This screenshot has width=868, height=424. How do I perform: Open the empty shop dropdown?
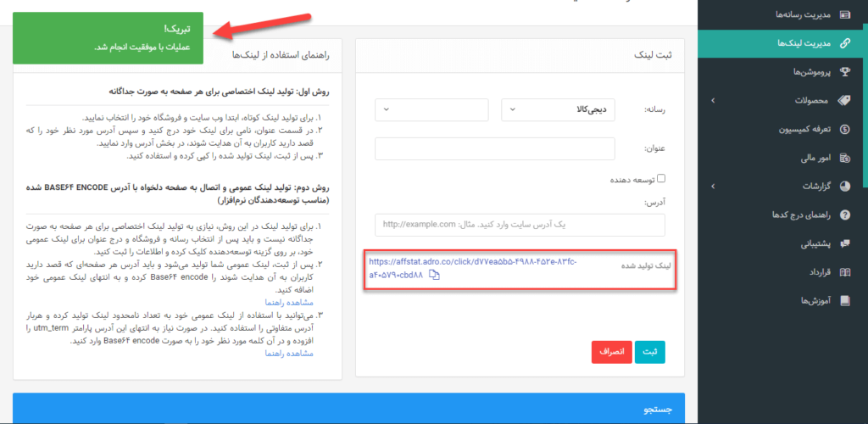click(x=431, y=109)
